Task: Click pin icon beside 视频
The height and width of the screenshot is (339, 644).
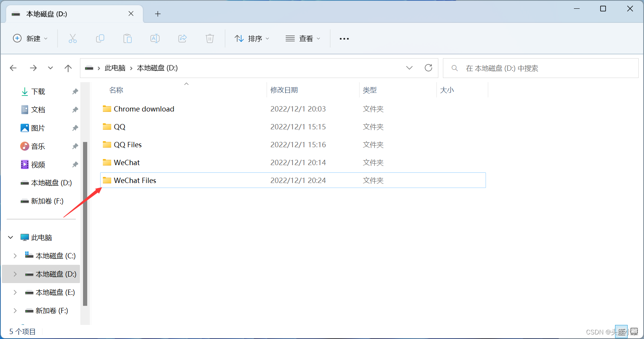Action: 75,164
